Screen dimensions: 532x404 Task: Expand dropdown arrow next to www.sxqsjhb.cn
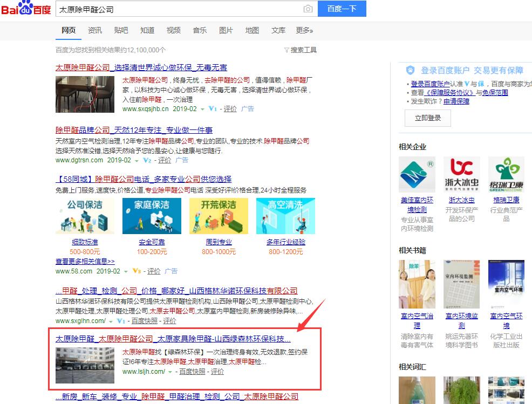coord(202,109)
